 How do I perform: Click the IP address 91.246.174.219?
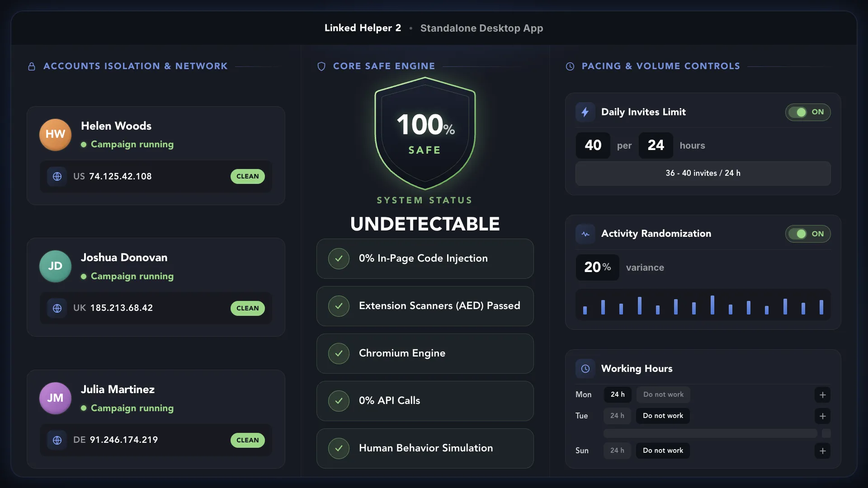pos(124,440)
